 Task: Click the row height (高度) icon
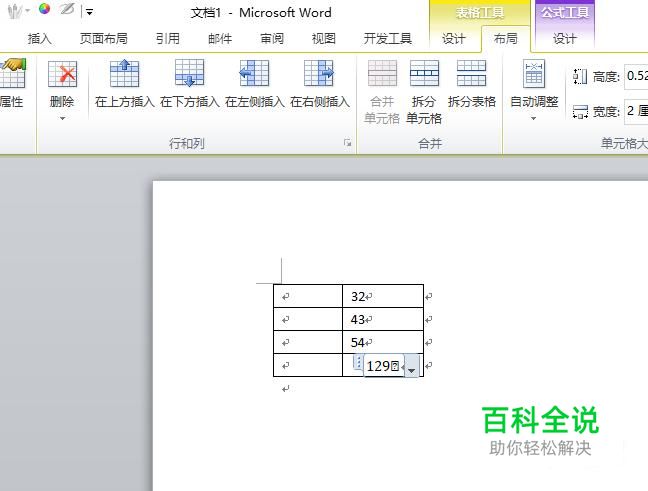(580, 76)
